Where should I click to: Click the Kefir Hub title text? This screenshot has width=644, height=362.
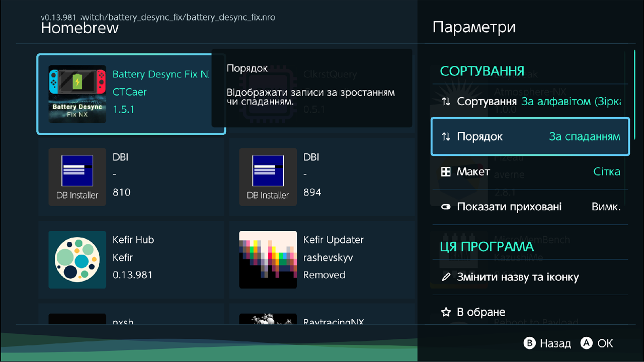[133, 240]
